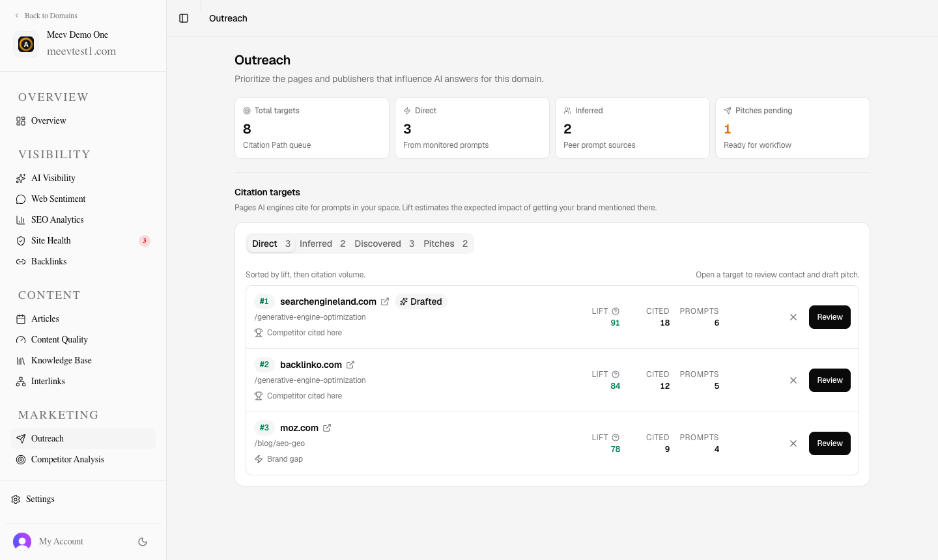Select the Direct tab
This screenshot has width=938, height=560.
point(271,244)
